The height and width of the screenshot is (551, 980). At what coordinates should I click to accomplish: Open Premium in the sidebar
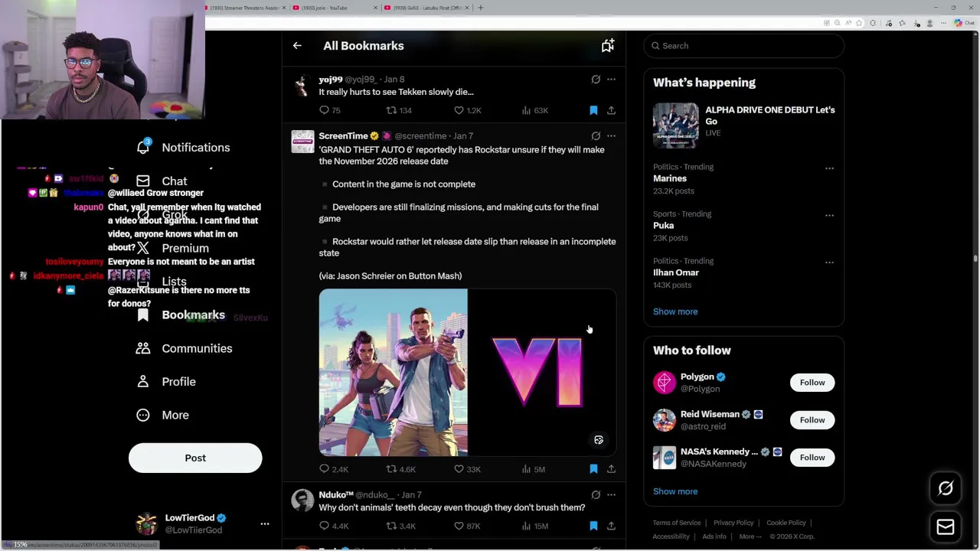click(x=172, y=249)
